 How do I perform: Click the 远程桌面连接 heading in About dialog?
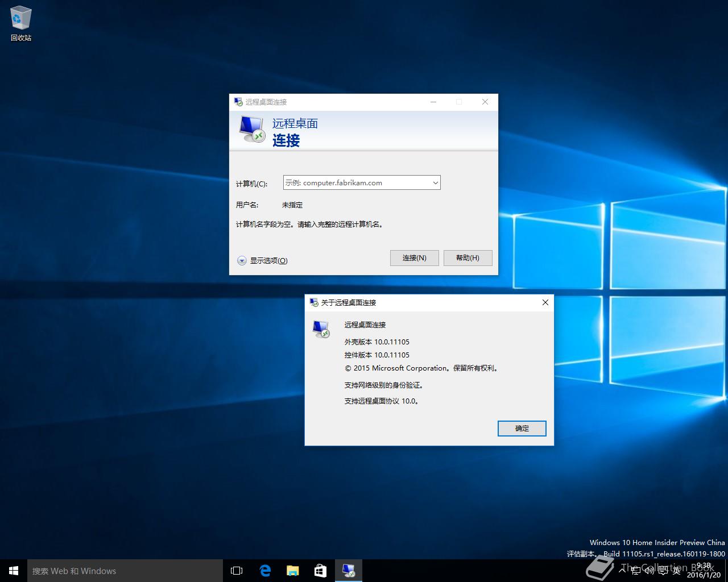point(365,325)
